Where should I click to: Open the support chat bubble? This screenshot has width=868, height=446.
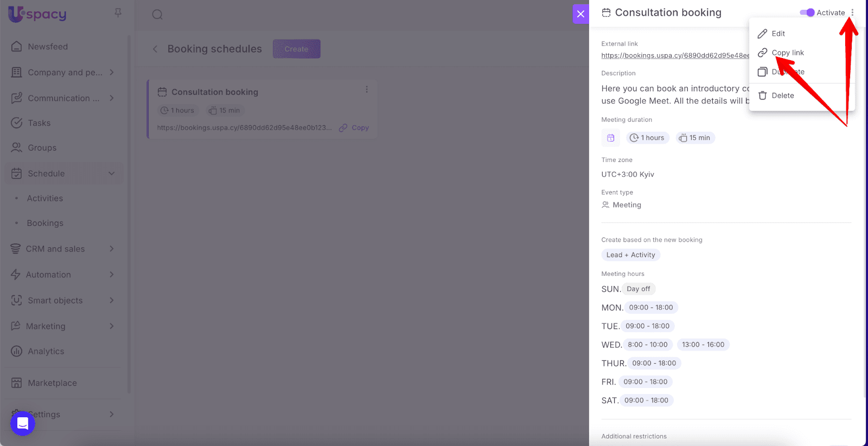coord(23,423)
